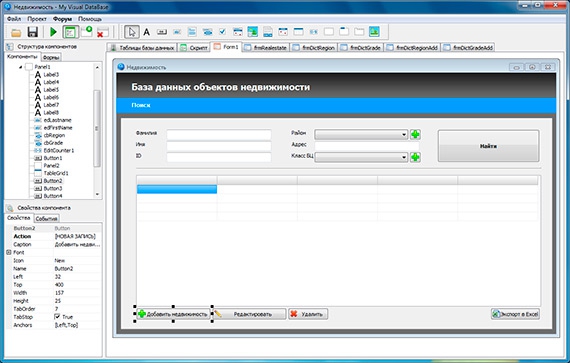Image resolution: width=570 pixels, height=363 pixels.
Task: Pick the Image component at palette end
Action: (x=374, y=32)
